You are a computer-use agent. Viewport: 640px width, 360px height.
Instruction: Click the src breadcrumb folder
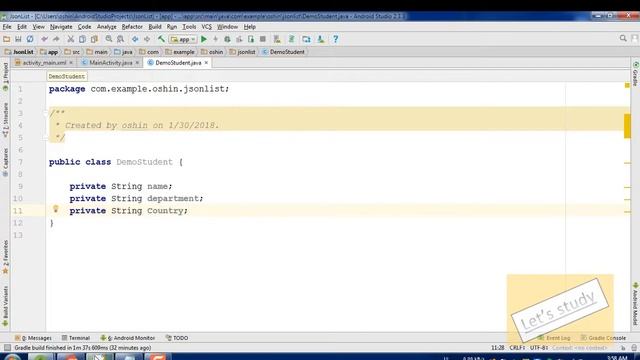[72, 52]
